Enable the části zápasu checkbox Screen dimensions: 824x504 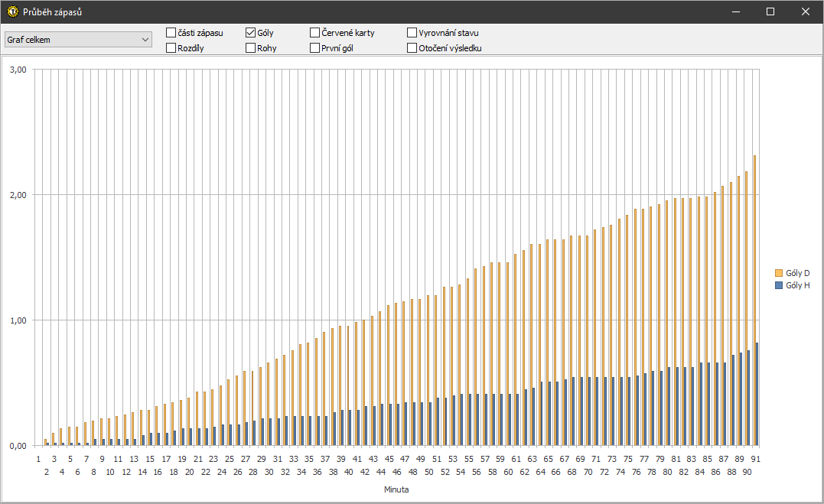(171, 33)
